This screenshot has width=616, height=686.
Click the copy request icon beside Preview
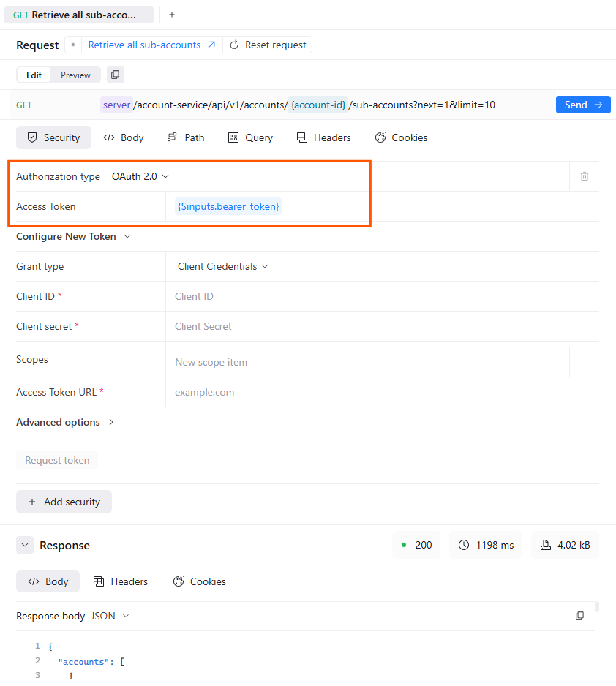pyautogui.click(x=115, y=75)
